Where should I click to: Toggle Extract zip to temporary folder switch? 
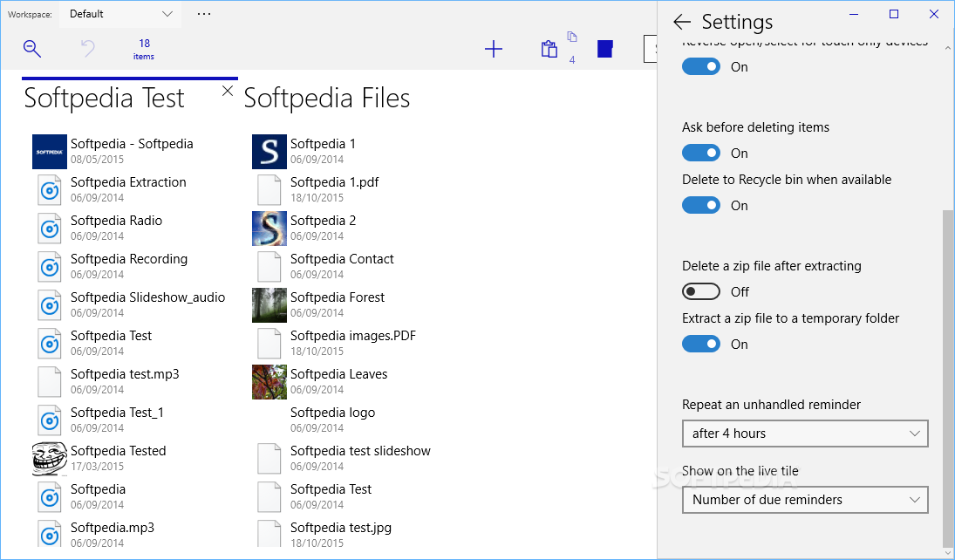[701, 345]
